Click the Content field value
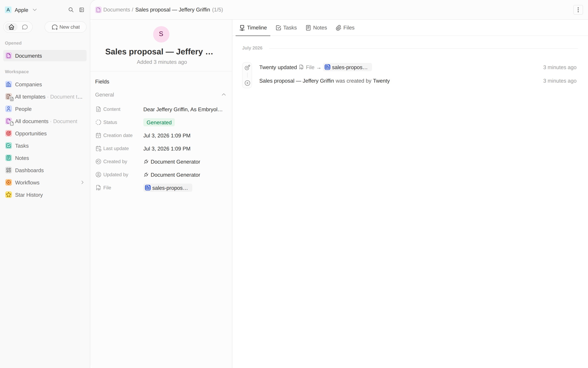This screenshot has width=588, height=368. [183, 109]
